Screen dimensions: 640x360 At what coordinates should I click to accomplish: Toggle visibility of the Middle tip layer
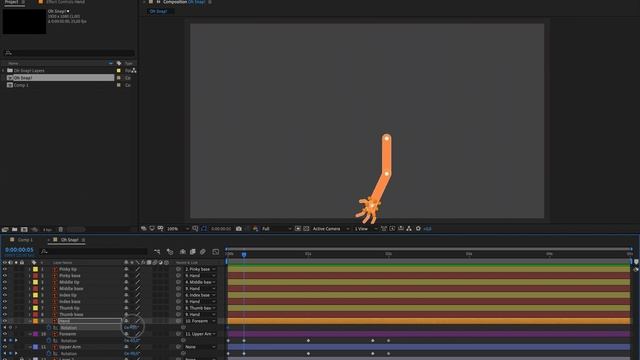[5, 282]
